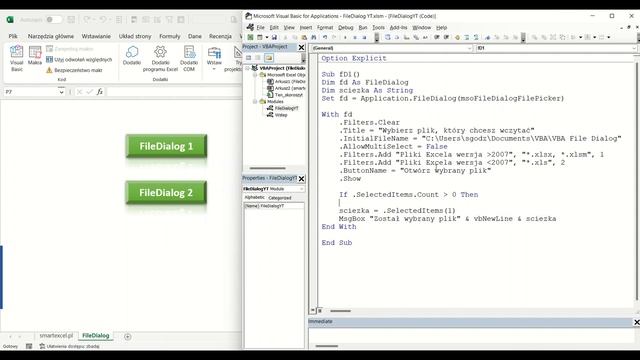Open the Debug menu in VBA editor
The width and height of the screenshot is (640, 360).
(346, 28)
